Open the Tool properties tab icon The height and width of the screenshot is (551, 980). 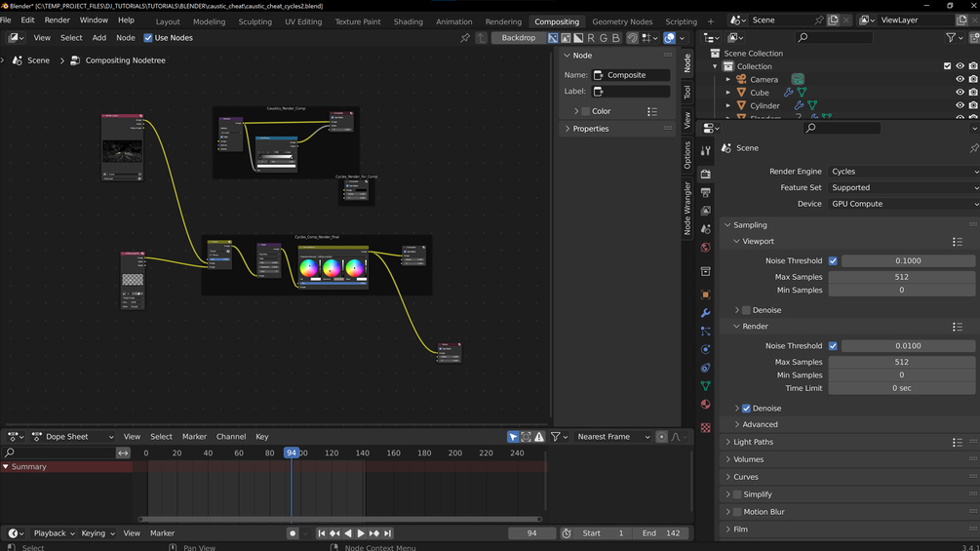[x=706, y=150]
